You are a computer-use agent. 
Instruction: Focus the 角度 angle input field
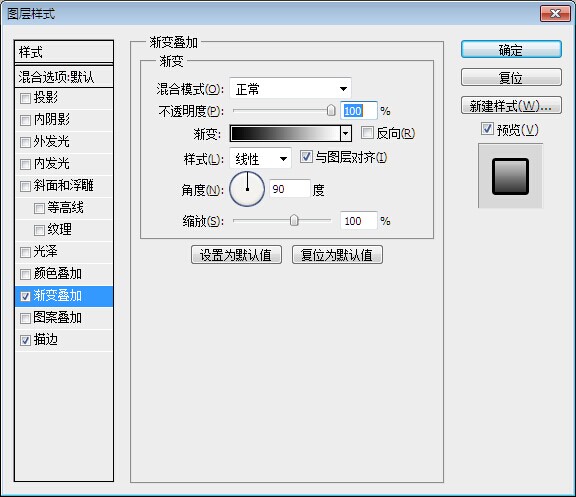point(290,189)
